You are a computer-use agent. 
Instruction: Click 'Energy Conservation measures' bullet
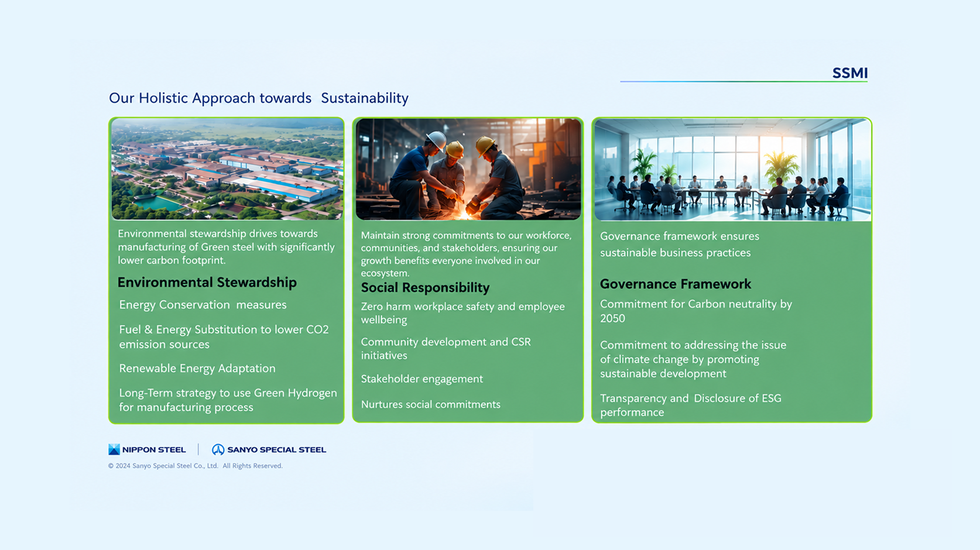point(203,305)
